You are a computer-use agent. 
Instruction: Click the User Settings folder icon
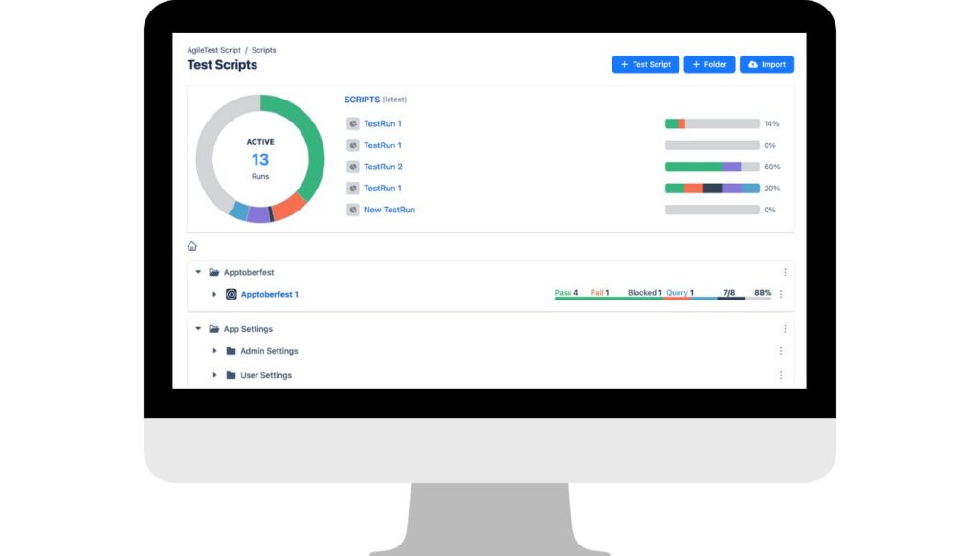click(x=231, y=375)
